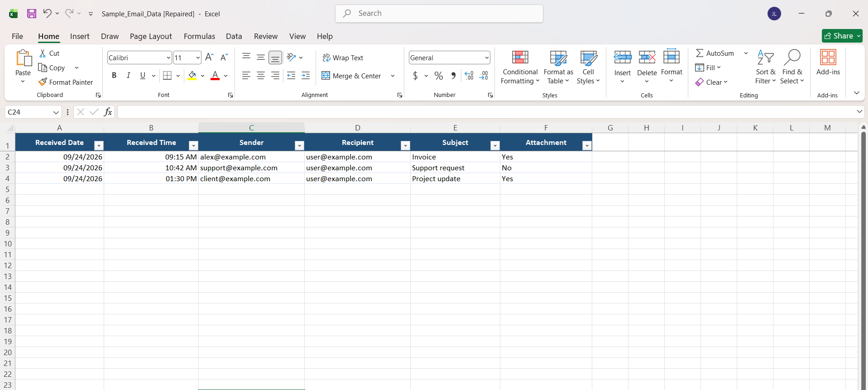Toggle Italic formatting

coord(129,76)
